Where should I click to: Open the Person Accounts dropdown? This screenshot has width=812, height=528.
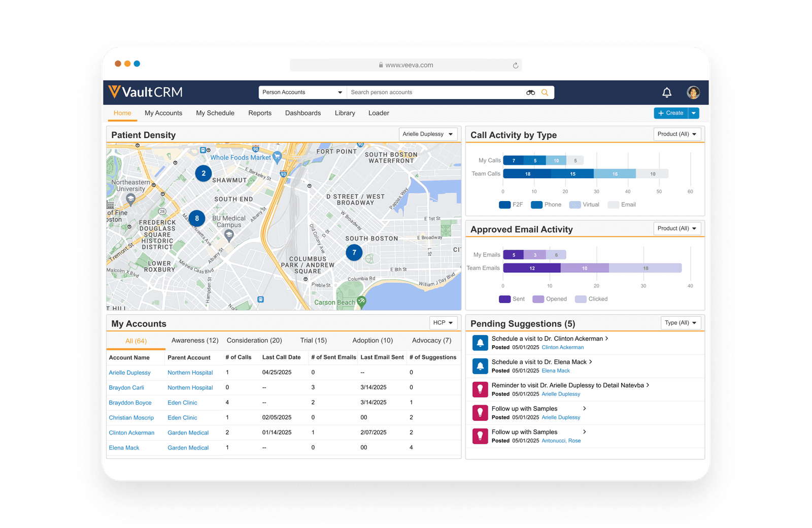[302, 92]
